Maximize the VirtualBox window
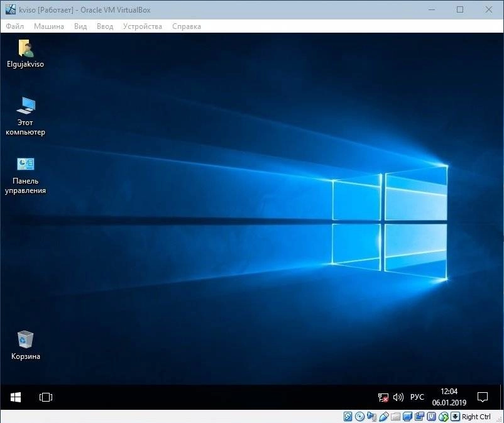The height and width of the screenshot is (423, 504). 460,9
